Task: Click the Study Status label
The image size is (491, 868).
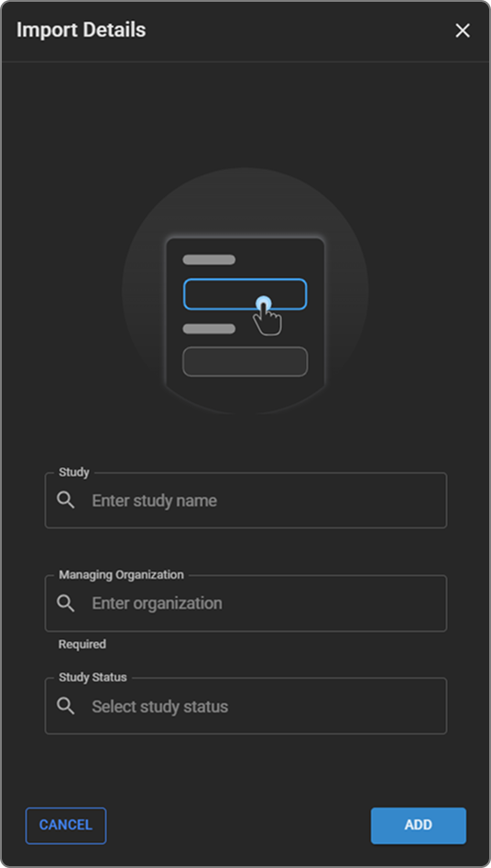Action: (93, 677)
